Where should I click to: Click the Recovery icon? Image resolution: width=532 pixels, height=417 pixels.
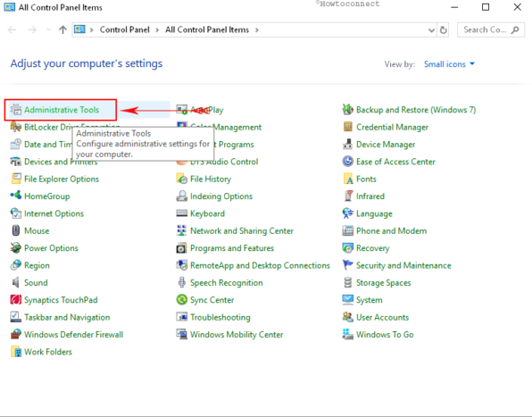(348, 248)
